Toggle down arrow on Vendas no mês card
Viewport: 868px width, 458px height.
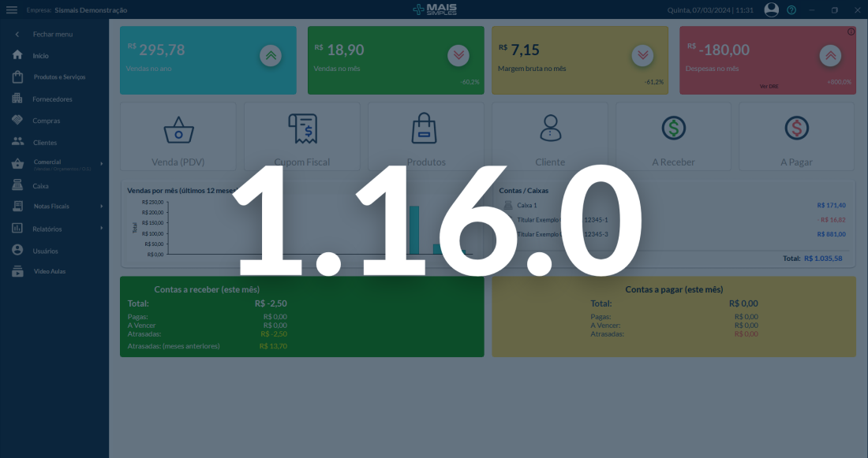458,55
